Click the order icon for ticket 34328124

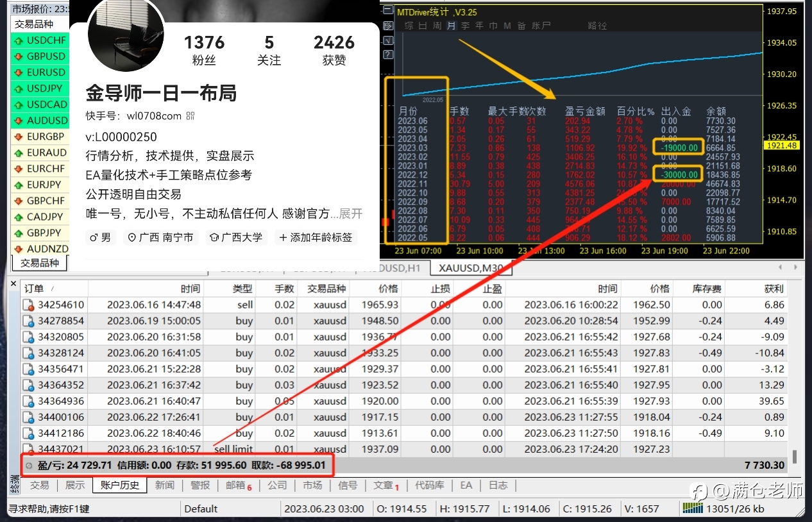[28, 353]
